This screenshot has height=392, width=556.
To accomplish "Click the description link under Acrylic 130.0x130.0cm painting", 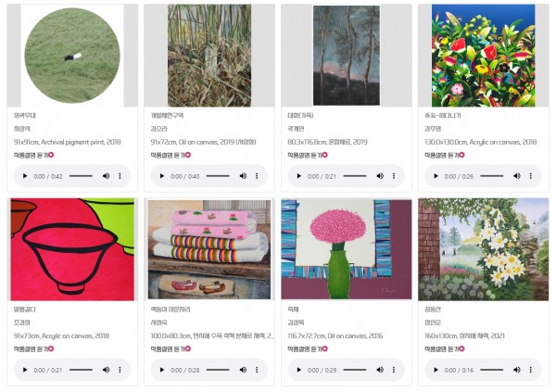I will coord(445,155).
